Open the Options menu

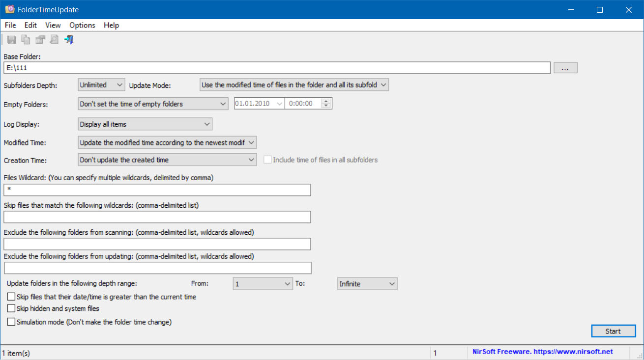click(x=82, y=25)
